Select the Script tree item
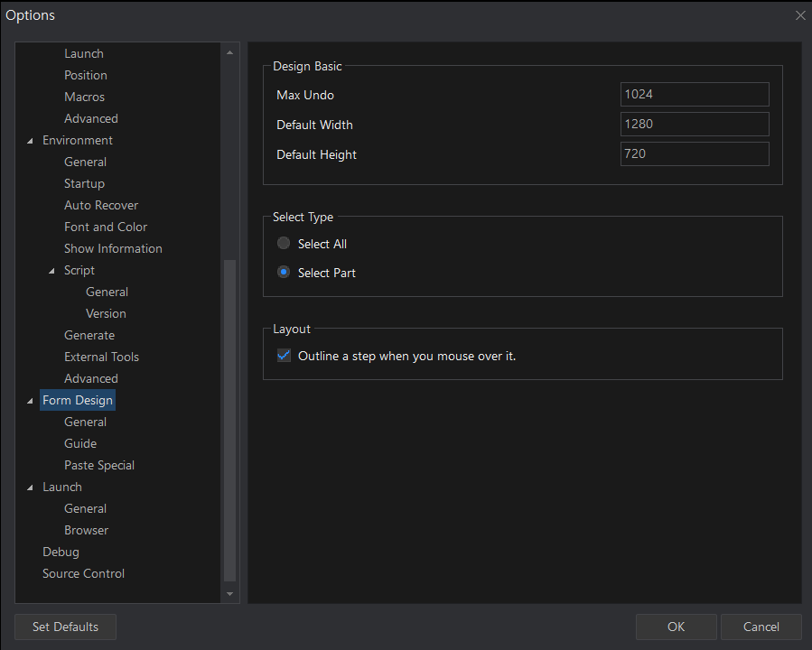Viewport: 812px width, 650px height. click(x=79, y=270)
